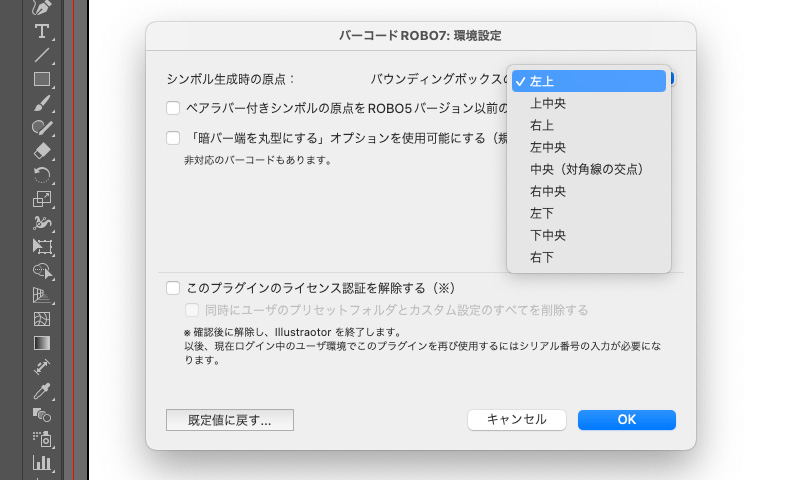The image size is (800, 480).
Task: Select the Line Segment tool
Action: (x=42, y=55)
